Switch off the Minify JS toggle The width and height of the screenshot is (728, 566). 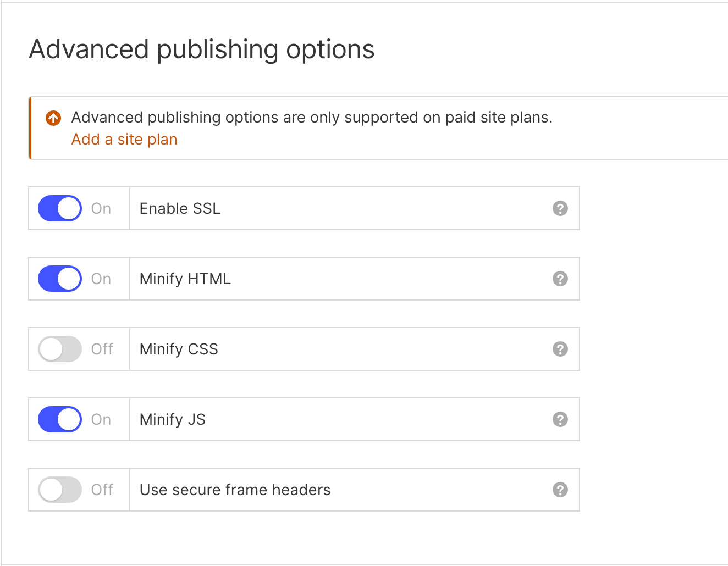pyautogui.click(x=60, y=419)
